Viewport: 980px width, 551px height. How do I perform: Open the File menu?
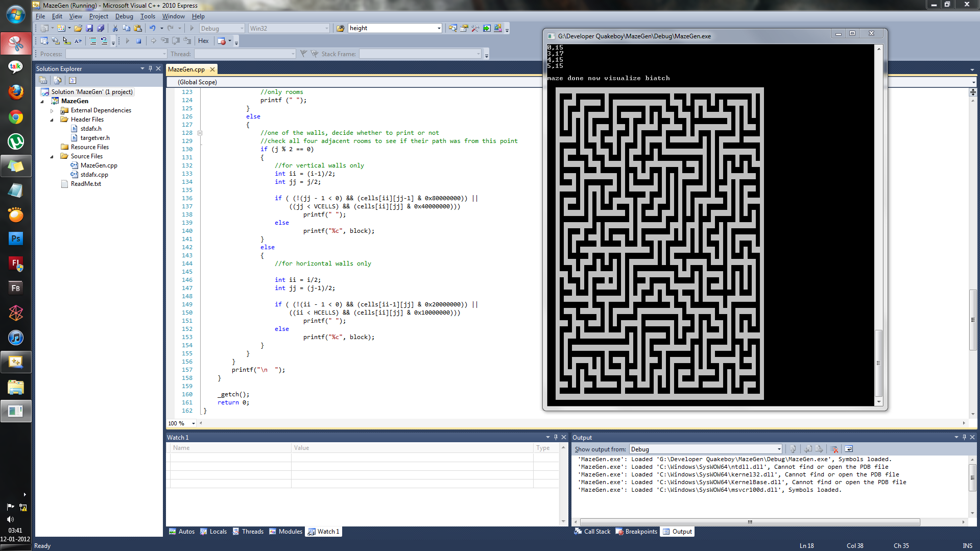[40, 16]
